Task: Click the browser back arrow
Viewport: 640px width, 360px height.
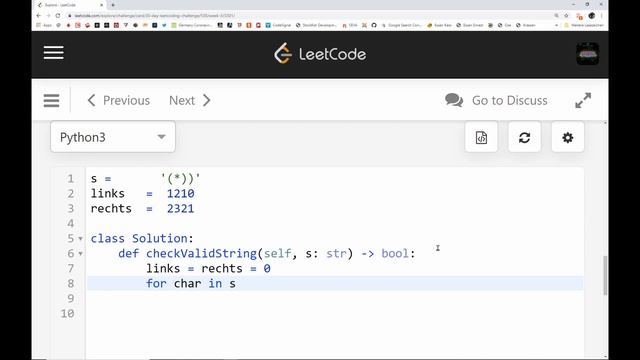Action: (x=38, y=16)
